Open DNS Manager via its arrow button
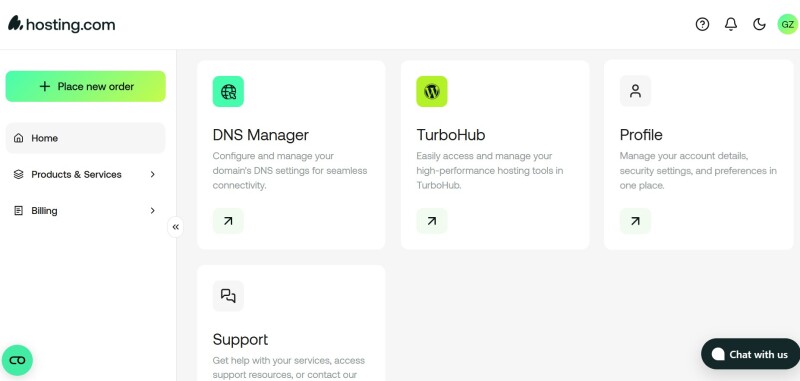The image size is (800, 381). [x=228, y=221]
